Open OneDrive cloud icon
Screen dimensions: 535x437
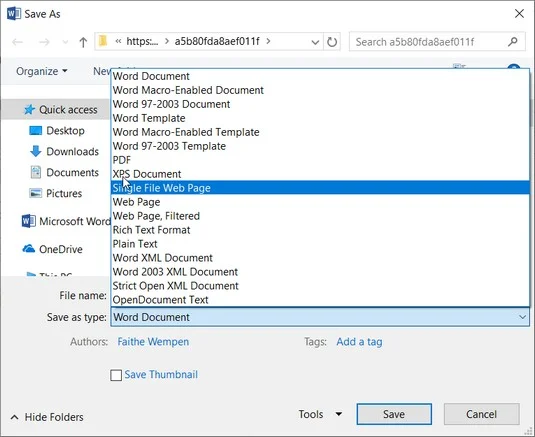point(29,249)
